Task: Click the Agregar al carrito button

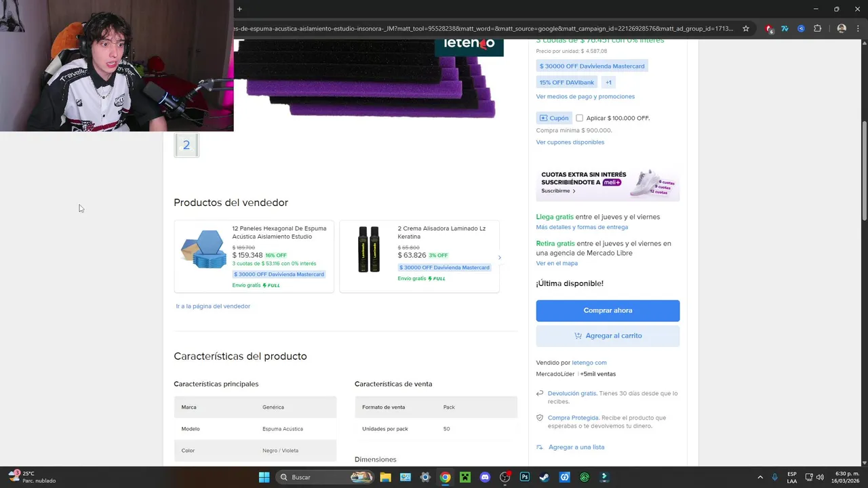Action: pos(608,335)
